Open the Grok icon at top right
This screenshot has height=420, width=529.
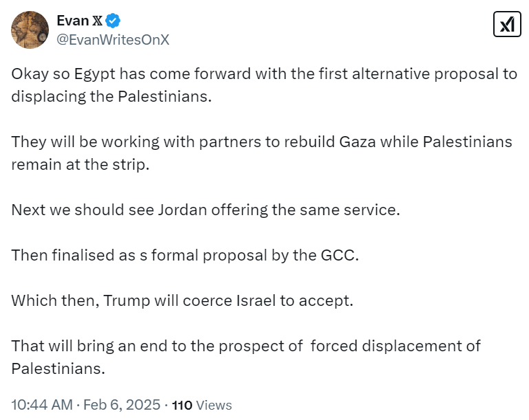coord(507,25)
